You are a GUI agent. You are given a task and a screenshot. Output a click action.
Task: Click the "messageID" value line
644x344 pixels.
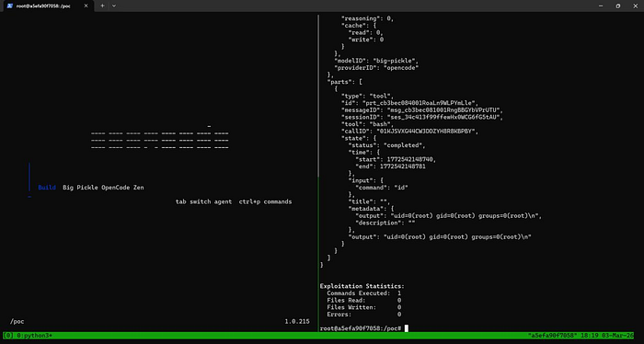coord(422,110)
